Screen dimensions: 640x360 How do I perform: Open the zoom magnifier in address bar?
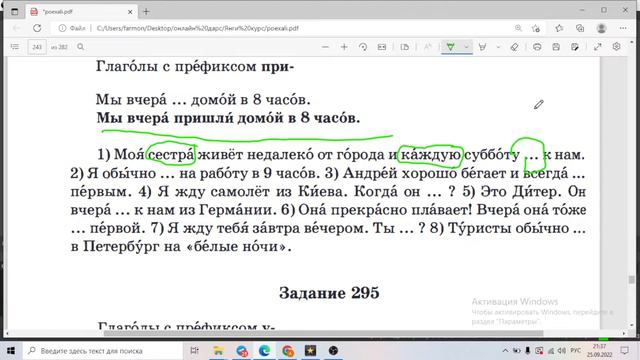coord(518,28)
